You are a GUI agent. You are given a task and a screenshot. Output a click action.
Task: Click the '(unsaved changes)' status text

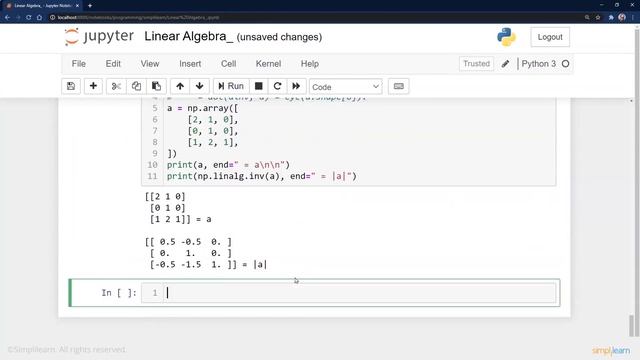[279, 37]
